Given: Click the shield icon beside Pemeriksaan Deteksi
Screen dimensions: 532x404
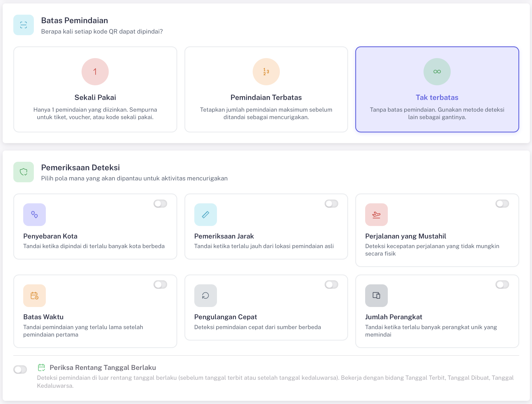Looking at the screenshot, I should click(23, 172).
